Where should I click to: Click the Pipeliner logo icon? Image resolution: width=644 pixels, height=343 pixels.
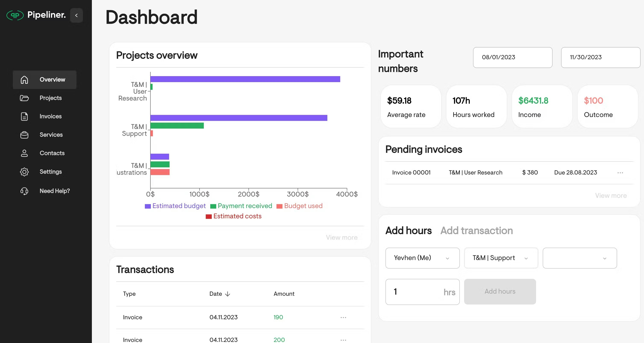coord(15,15)
